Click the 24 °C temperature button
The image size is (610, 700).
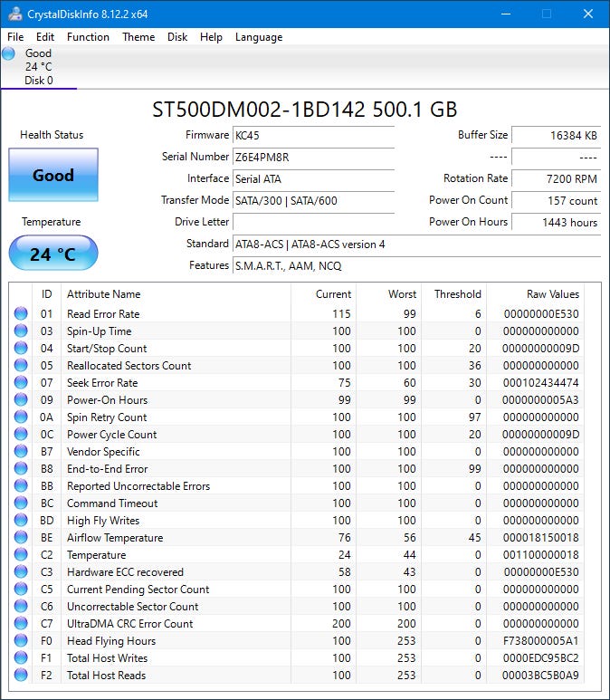click(x=53, y=254)
